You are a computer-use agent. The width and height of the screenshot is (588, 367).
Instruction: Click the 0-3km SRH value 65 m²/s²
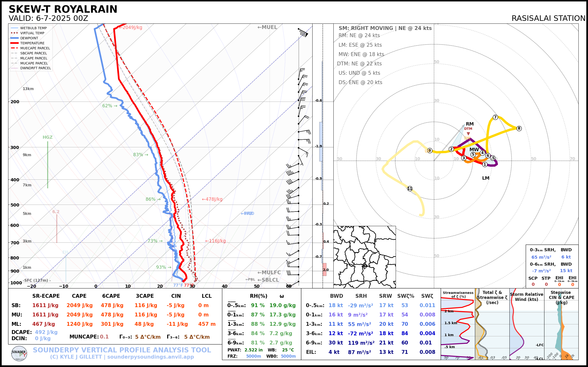click(541, 257)
